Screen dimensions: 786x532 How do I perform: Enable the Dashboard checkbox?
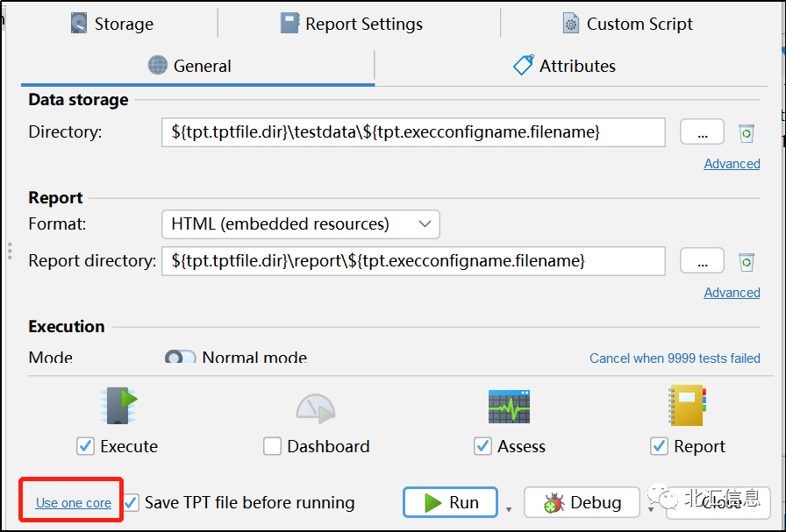272,446
